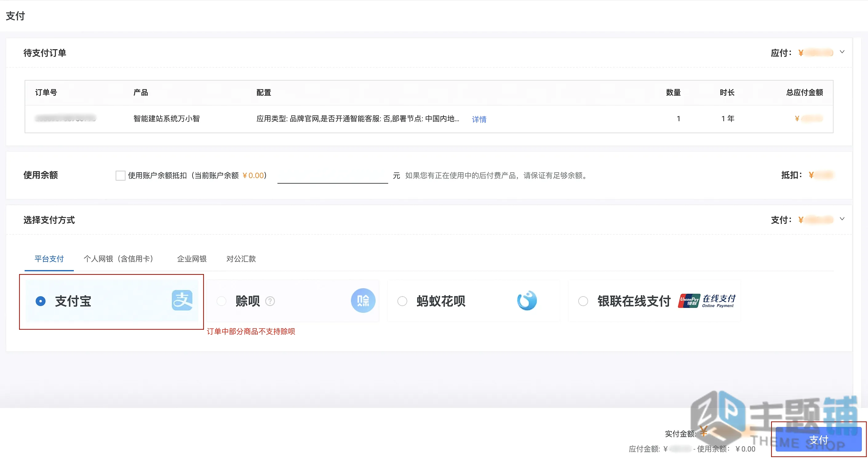The width and height of the screenshot is (868, 462).
Task: Click the ¥0.00 current account balance value
Action: pyautogui.click(x=253, y=175)
